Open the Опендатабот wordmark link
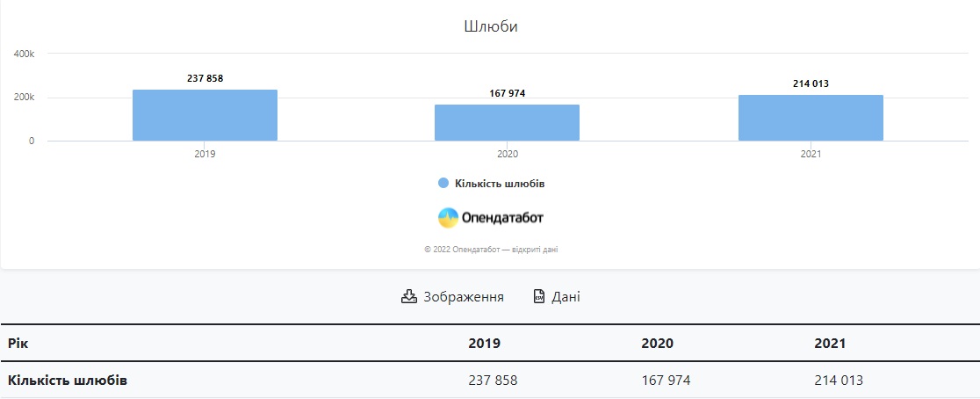Image resolution: width=980 pixels, height=399 pixels. pyautogui.click(x=502, y=218)
